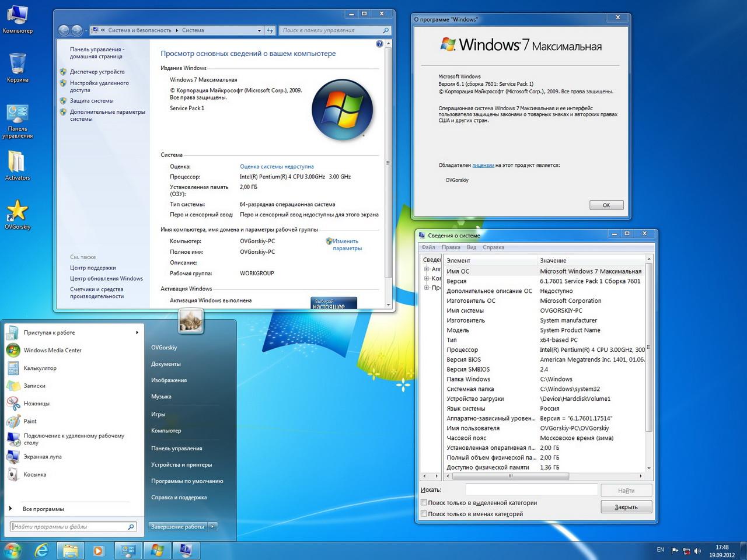Open Устройства и принтеры in the Start menu
This screenshot has height=560, width=747.
181,465
